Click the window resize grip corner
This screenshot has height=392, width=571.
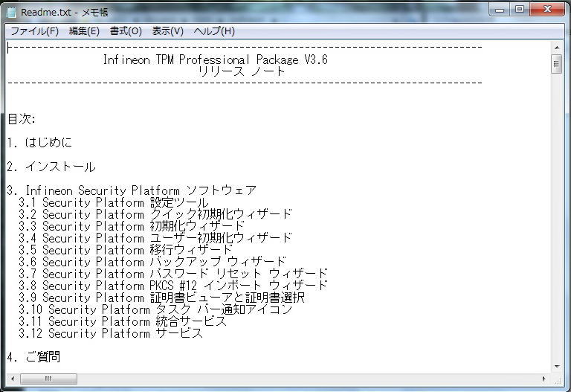[x=558, y=380]
